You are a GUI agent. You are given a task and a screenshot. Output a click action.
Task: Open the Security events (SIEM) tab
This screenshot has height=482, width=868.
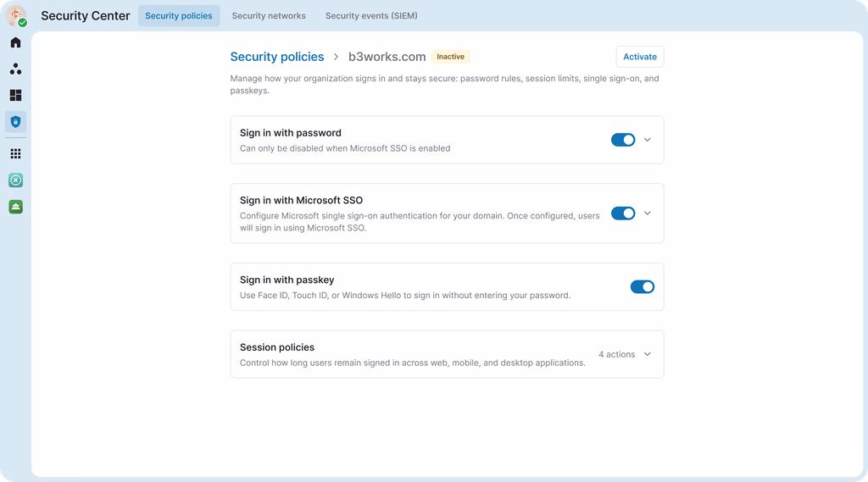point(371,15)
